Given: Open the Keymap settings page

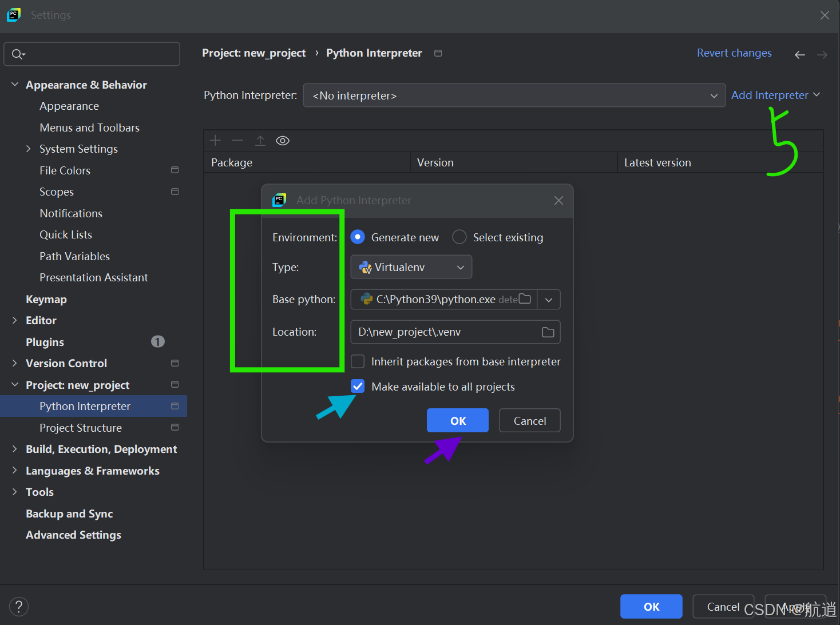Looking at the screenshot, I should (46, 299).
